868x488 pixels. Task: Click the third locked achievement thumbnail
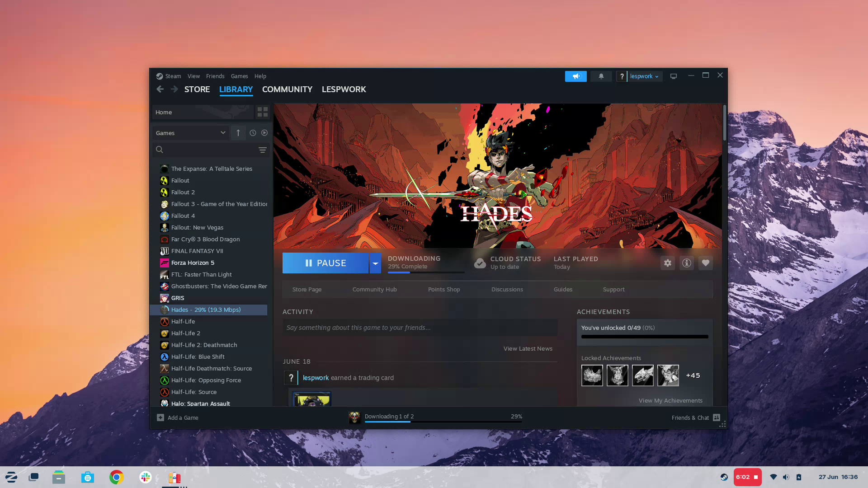[643, 375]
